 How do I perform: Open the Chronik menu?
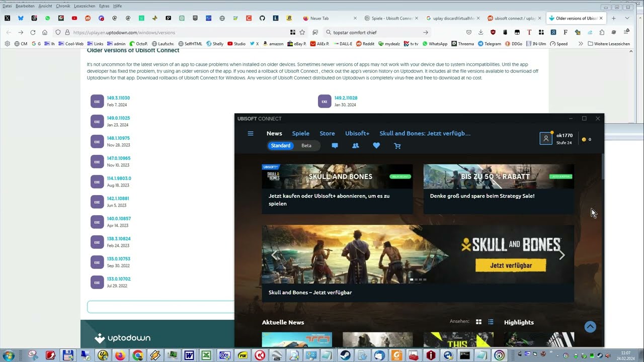point(63,6)
